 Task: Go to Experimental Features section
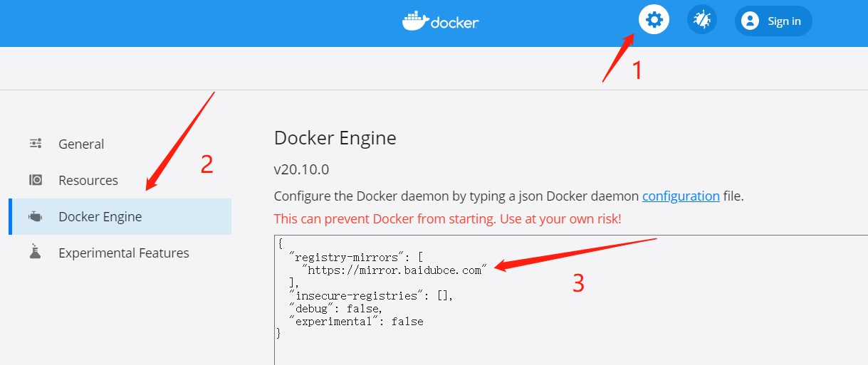124,253
